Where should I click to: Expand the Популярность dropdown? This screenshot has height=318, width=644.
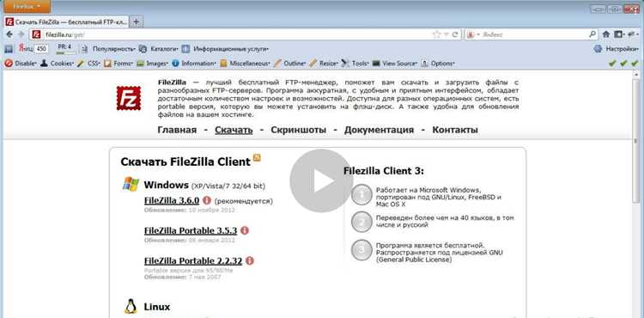tap(114, 49)
